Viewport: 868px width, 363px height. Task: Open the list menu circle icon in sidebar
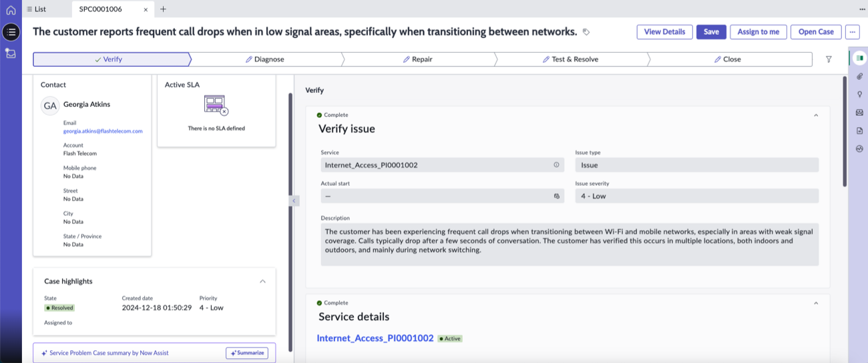tap(11, 31)
